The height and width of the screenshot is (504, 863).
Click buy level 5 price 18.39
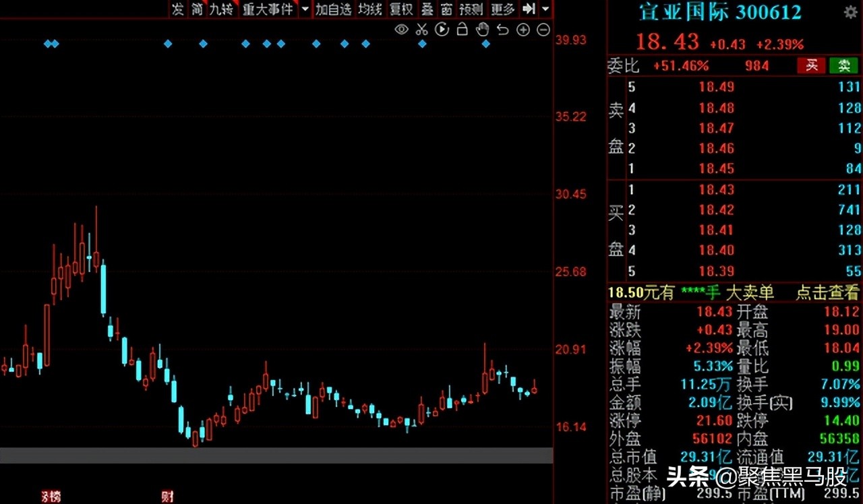(716, 271)
